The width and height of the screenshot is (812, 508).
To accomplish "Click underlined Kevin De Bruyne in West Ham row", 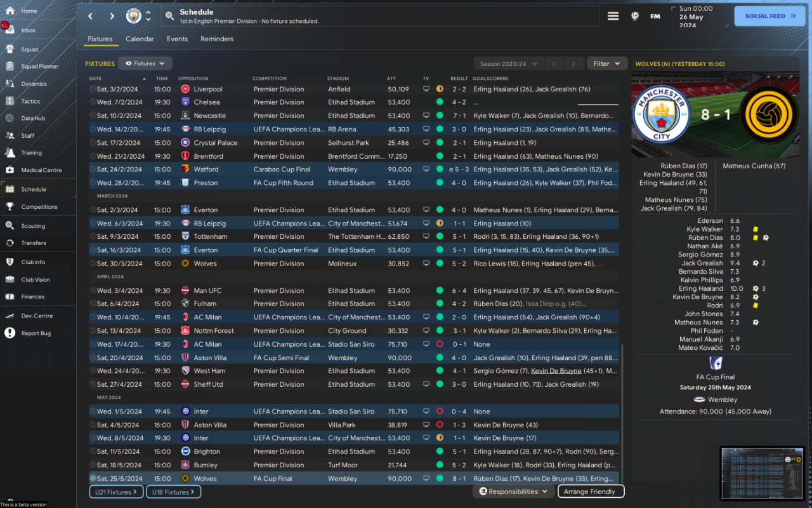I will (x=556, y=371).
